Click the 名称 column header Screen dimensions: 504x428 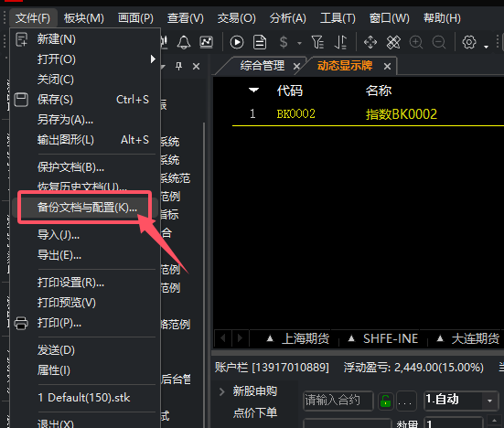pyautogui.click(x=379, y=91)
